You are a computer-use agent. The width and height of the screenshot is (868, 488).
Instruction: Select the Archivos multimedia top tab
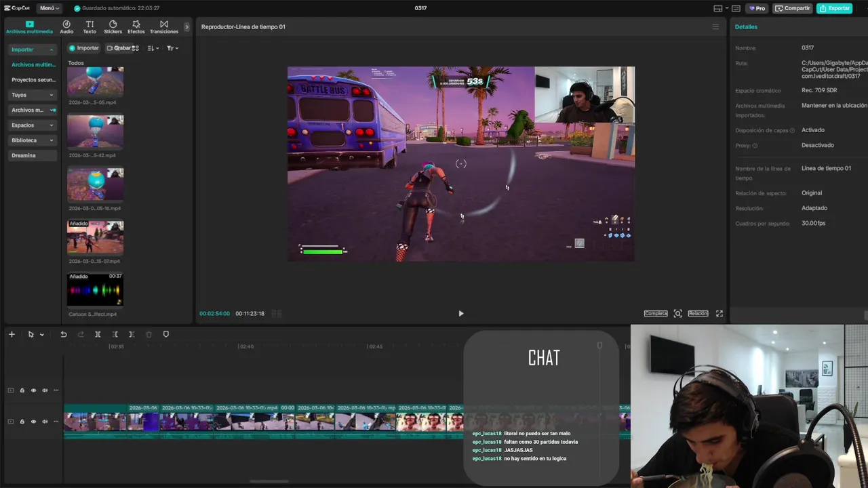pos(29,27)
